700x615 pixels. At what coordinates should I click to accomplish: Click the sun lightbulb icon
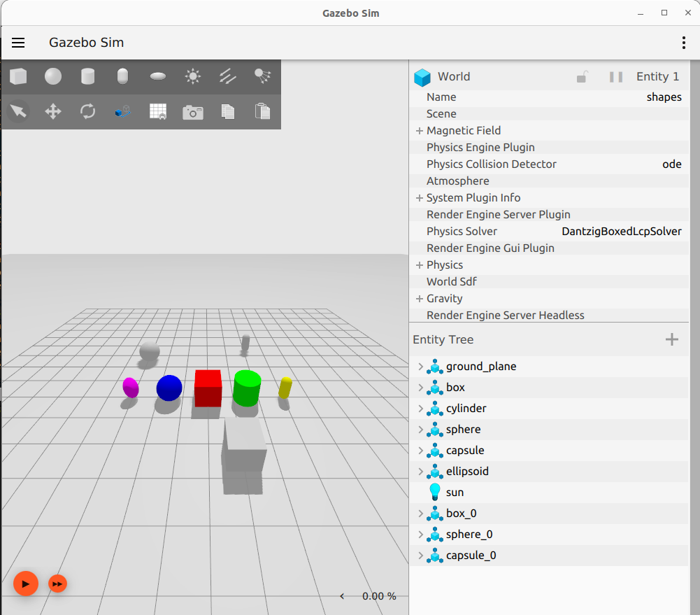(x=435, y=492)
